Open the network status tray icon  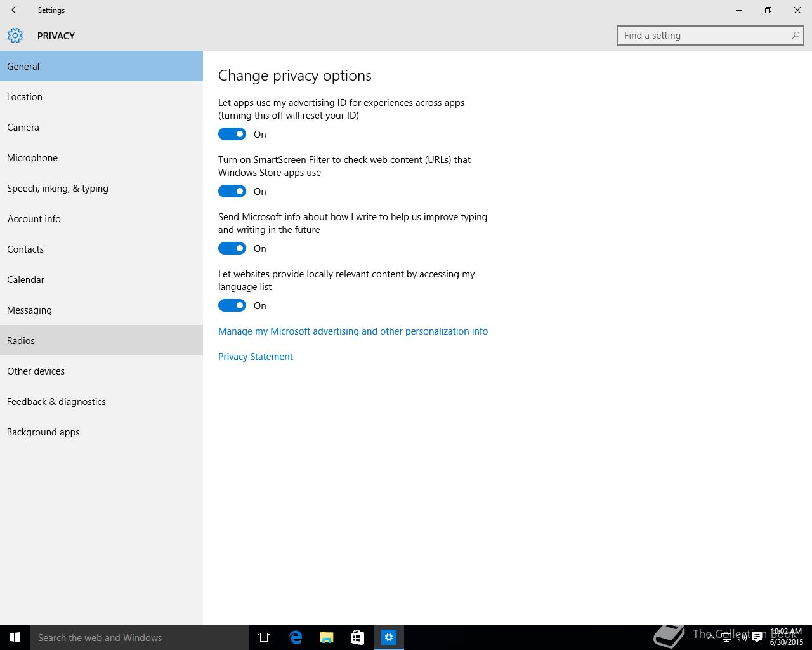[726, 637]
